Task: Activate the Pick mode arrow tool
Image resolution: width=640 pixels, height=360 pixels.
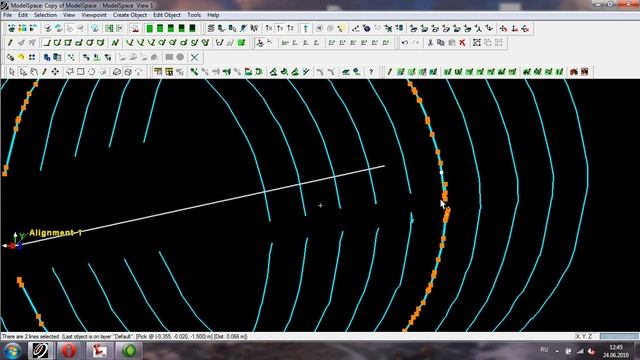Action: click(11, 72)
